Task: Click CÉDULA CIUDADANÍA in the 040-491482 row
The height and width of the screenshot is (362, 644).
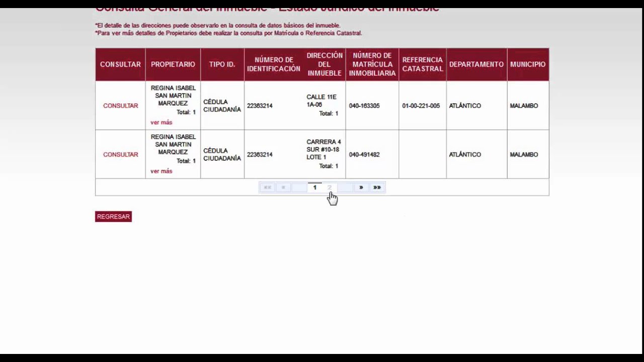Action: (x=222, y=154)
